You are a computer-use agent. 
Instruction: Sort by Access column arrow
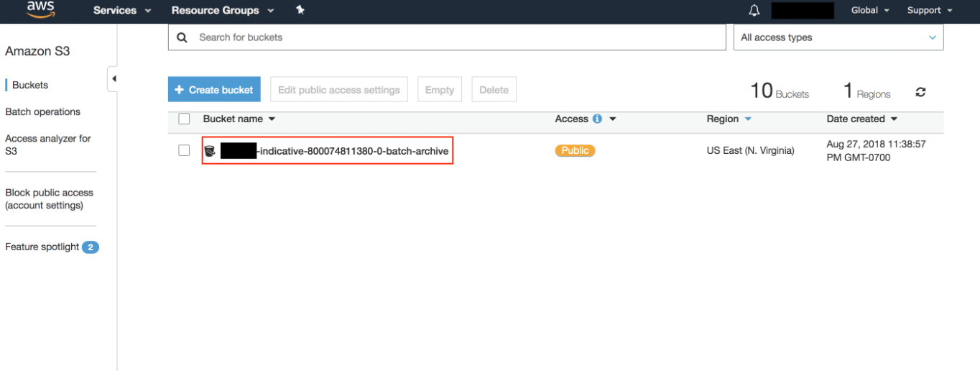pos(613,119)
